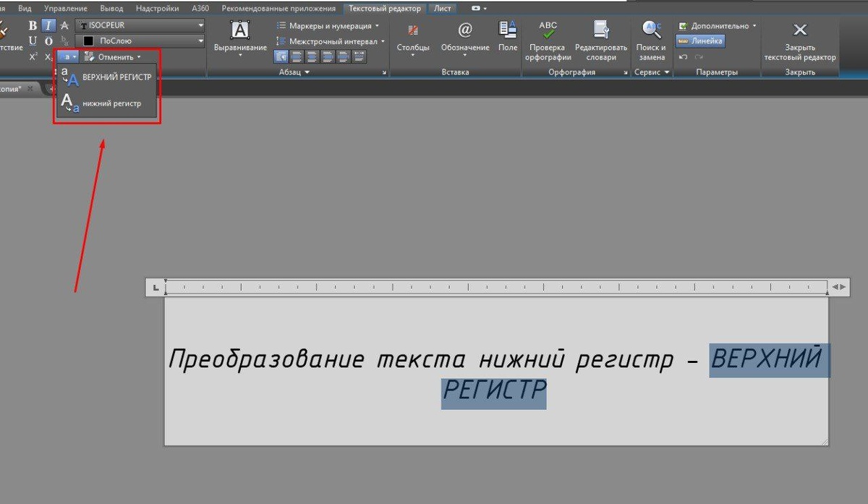Open the A360 ribbon tab
Image resolution: width=868 pixels, height=504 pixels.
coord(201,8)
